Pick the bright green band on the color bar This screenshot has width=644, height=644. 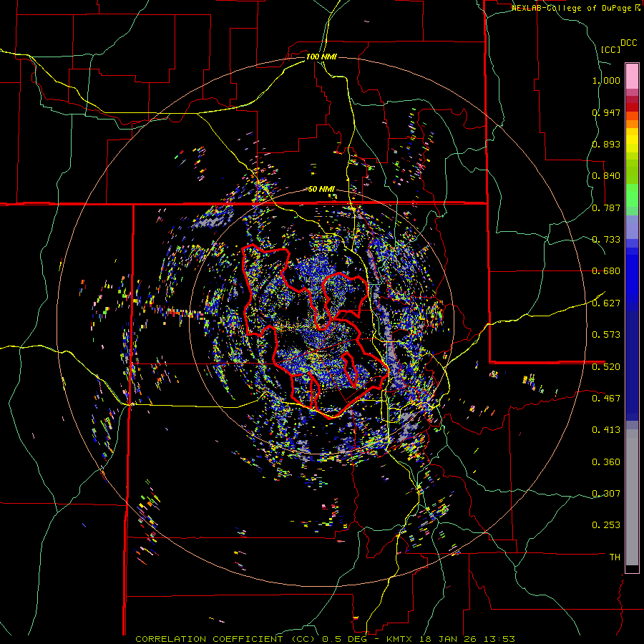pos(632,195)
